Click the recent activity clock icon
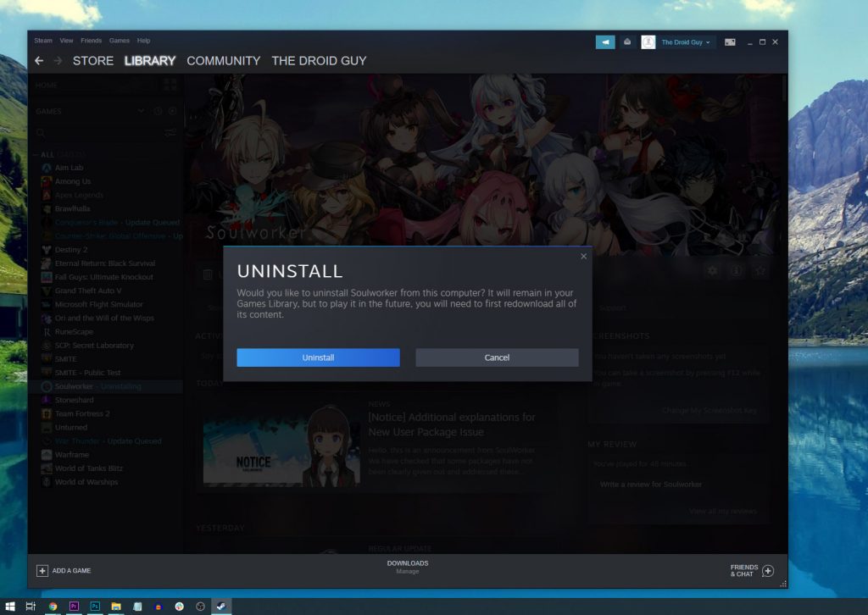The height and width of the screenshot is (615, 868). coord(158,111)
